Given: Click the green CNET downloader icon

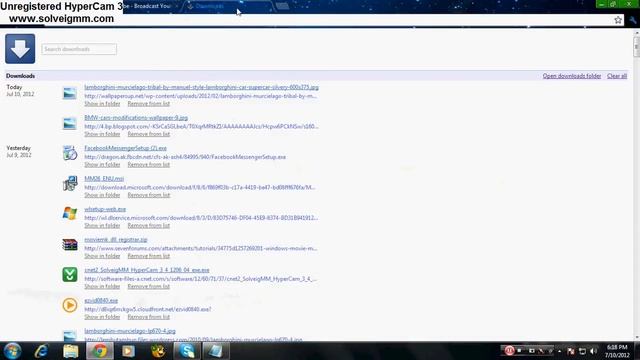Looking at the screenshot, I should [70, 275].
